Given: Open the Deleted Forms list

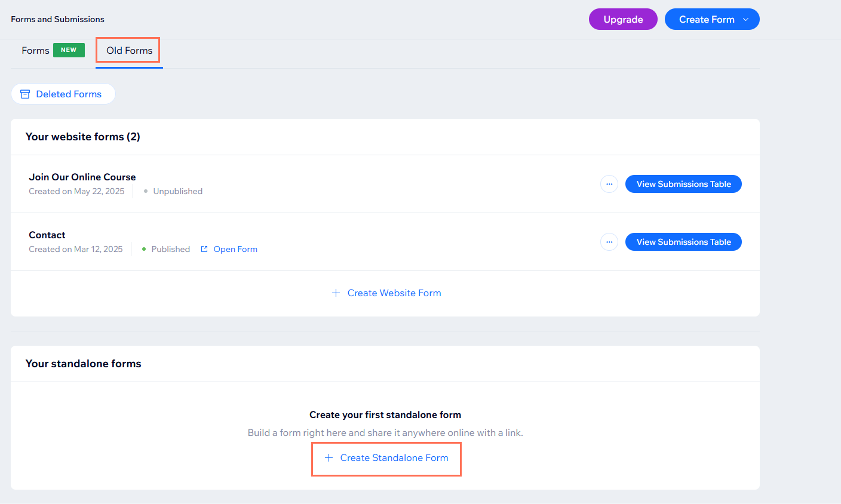Looking at the screenshot, I should (x=69, y=94).
